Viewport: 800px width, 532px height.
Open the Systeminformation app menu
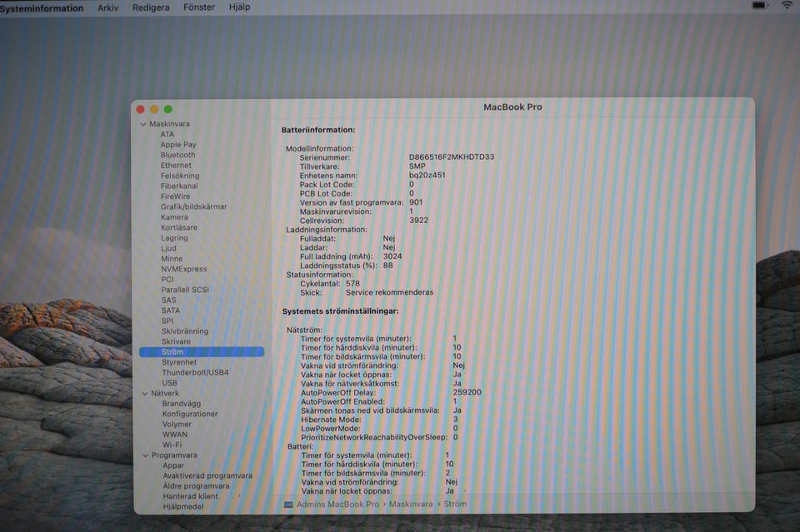pos(42,8)
